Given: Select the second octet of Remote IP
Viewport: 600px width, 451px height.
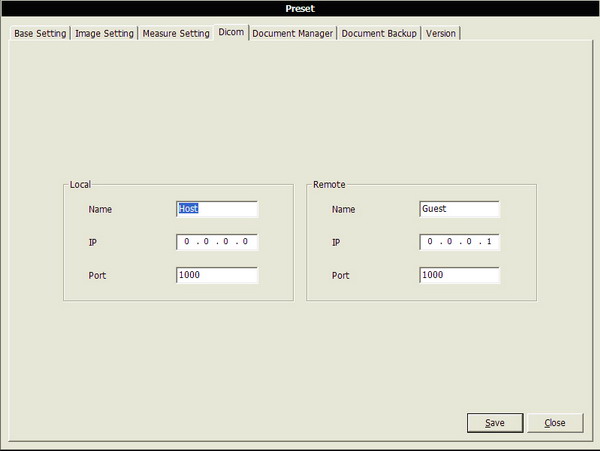Looking at the screenshot, I should [450, 242].
